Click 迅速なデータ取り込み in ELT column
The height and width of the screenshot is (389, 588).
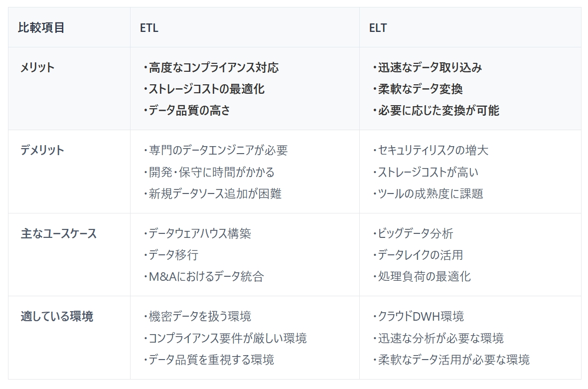(430, 67)
